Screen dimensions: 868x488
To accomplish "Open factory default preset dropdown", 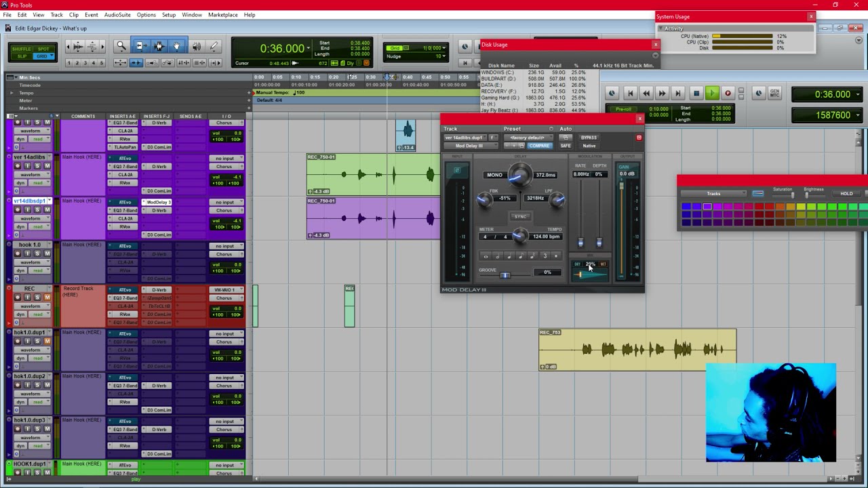I will click(528, 138).
